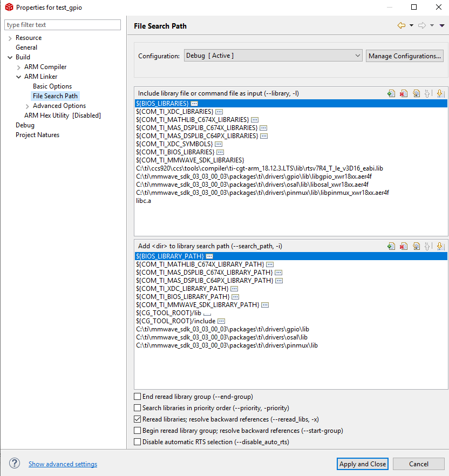Click the type filter text field

pos(63,25)
